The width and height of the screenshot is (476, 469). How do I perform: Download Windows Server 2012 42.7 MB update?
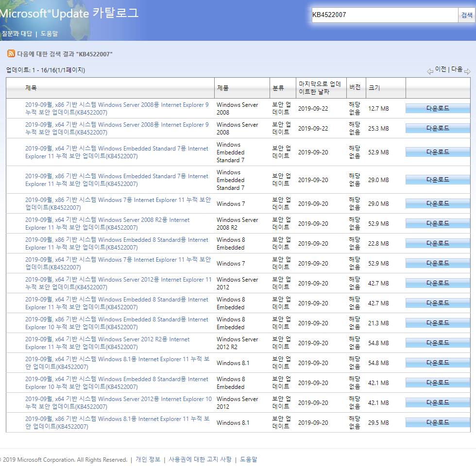[x=438, y=283]
